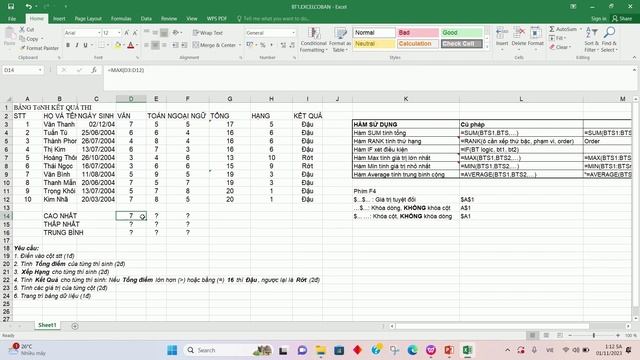640x360 pixels.
Task: Increase font size with the large A icon
Action: pyautogui.click(x=127, y=33)
